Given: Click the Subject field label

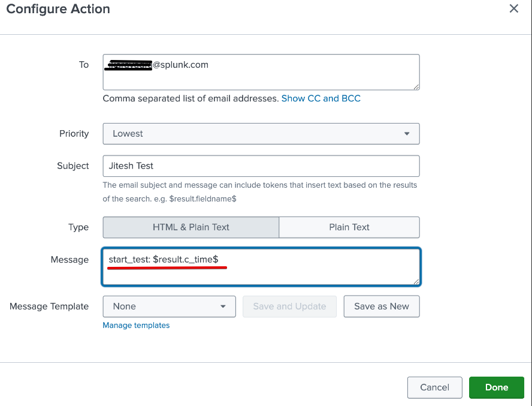Looking at the screenshot, I should [x=73, y=166].
